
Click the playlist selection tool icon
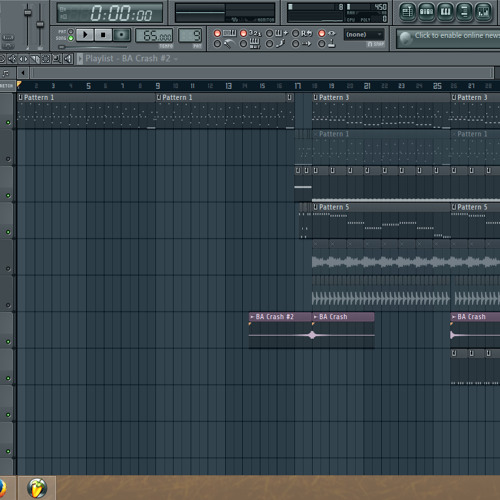click(x=45, y=59)
